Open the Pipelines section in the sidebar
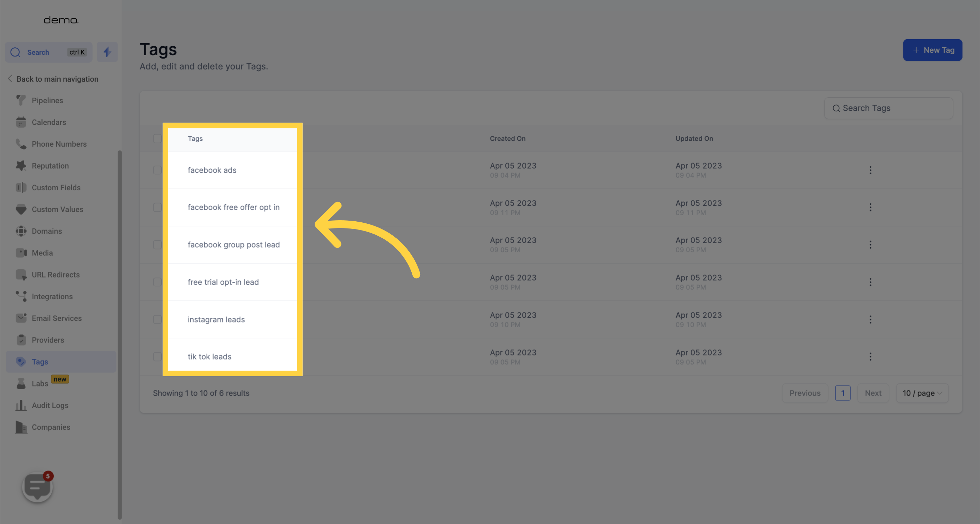This screenshot has width=980, height=524. [x=47, y=100]
